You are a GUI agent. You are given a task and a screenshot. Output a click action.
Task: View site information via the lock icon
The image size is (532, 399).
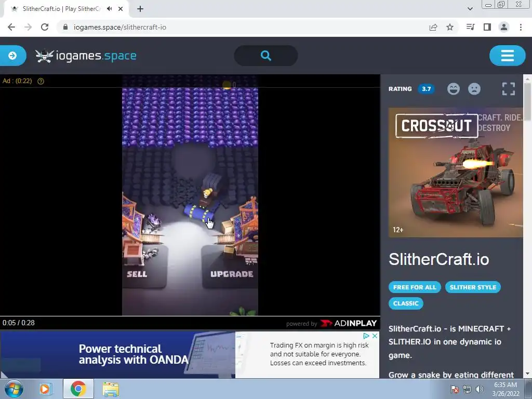pos(65,27)
